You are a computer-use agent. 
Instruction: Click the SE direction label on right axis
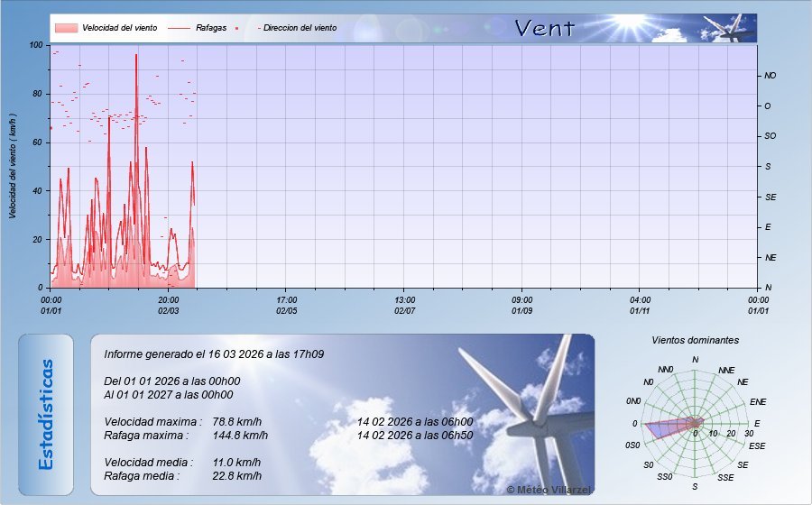(x=770, y=197)
